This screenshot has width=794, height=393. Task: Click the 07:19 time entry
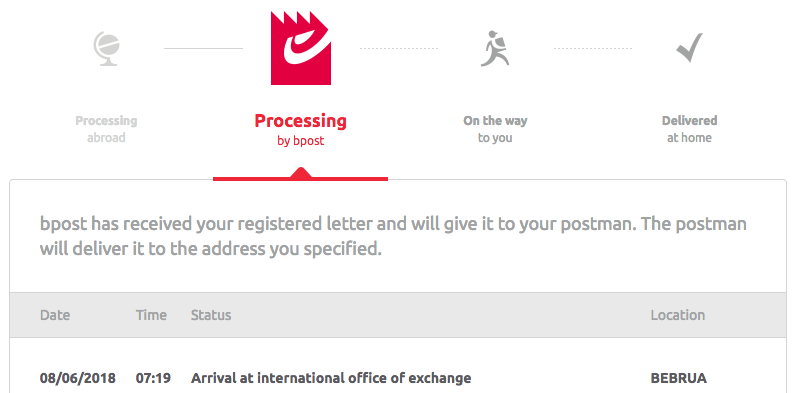tap(153, 378)
